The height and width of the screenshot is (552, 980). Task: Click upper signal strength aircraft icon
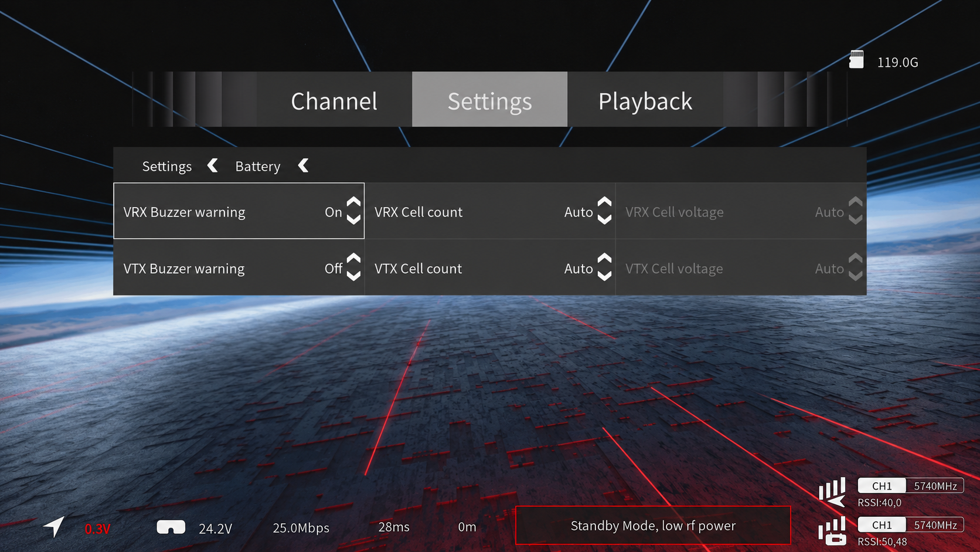pos(832,493)
